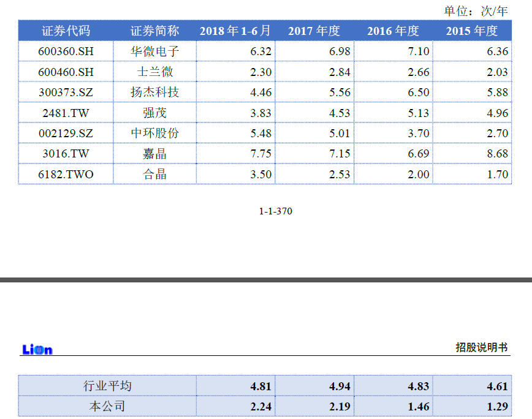Click stock code 300373.SZ
This screenshot has width=532, height=419.
(x=66, y=92)
